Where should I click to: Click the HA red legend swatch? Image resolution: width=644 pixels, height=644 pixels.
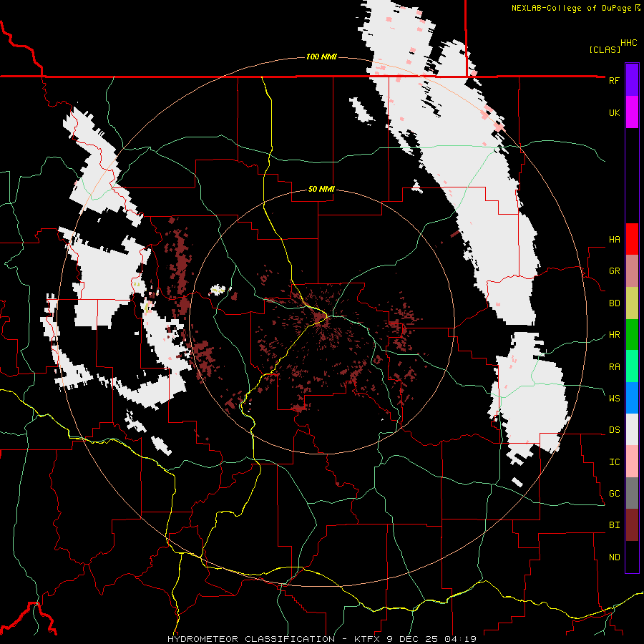[632, 239]
